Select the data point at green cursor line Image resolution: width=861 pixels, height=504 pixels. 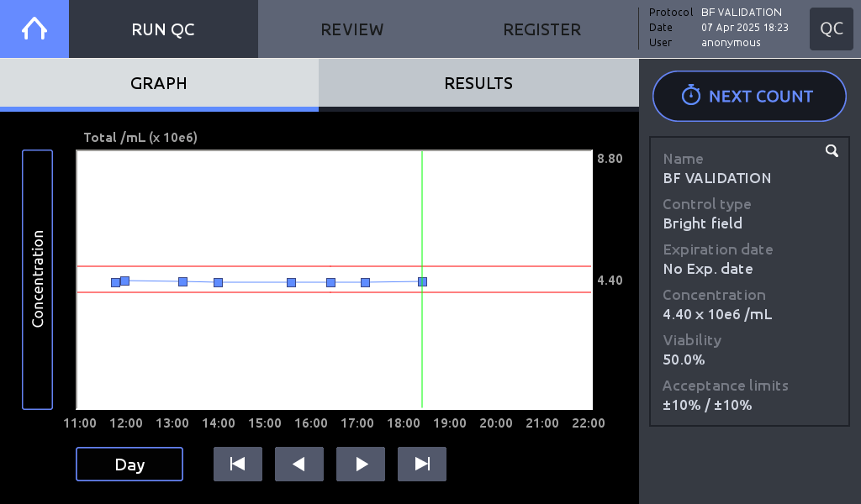[422, 282]
